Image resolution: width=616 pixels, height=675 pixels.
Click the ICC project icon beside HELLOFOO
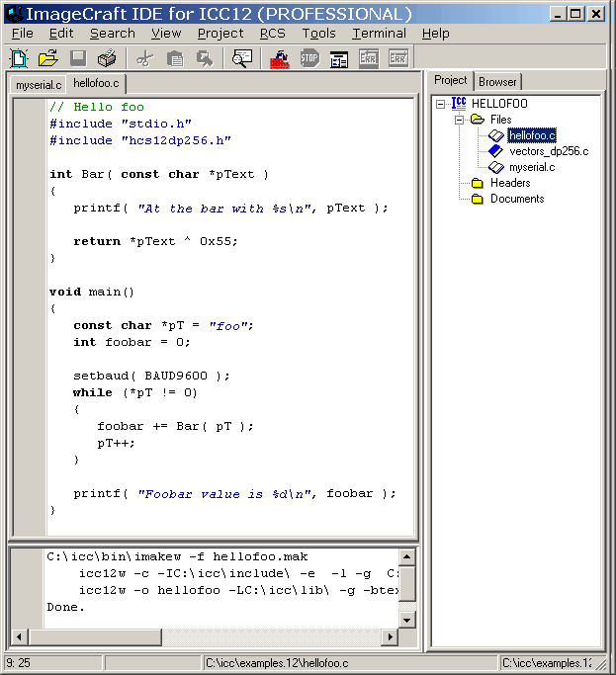[459, 104]
